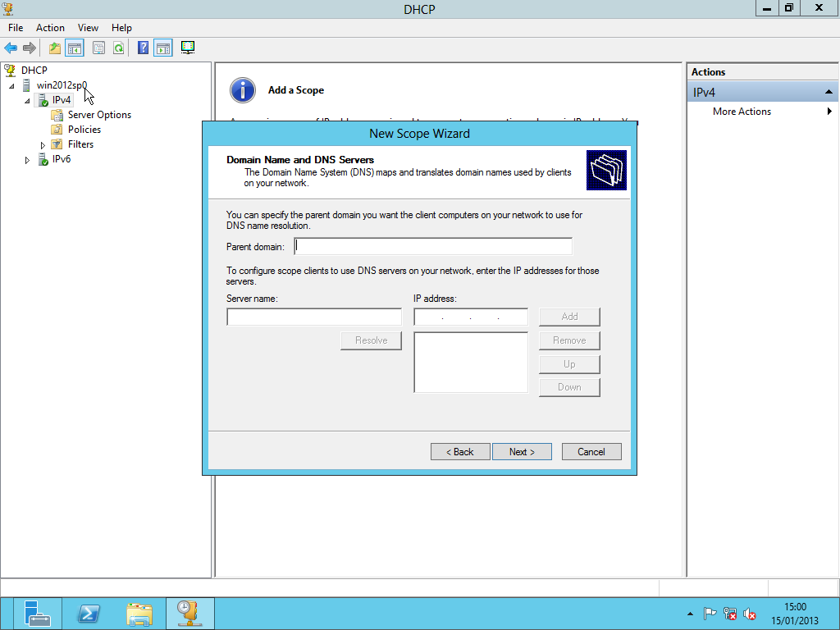Image resolution: width=840 pixels, height=630 pixels.
Task: Click the blue Back arrow in toolbar
Action: (11, 48)
